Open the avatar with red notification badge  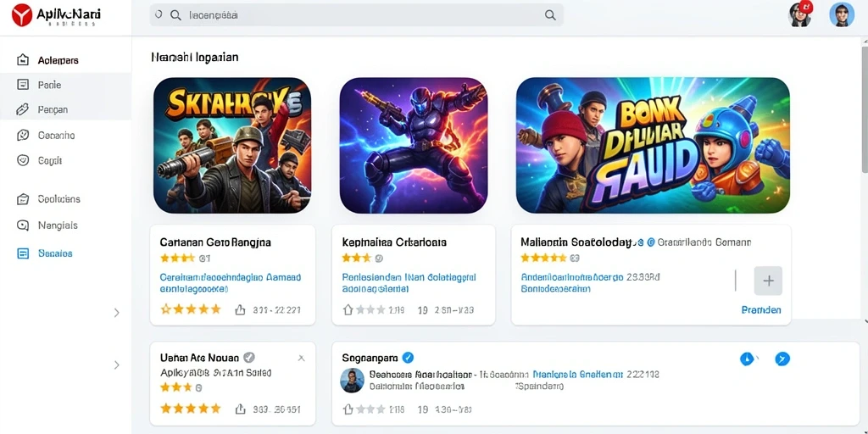800,15
